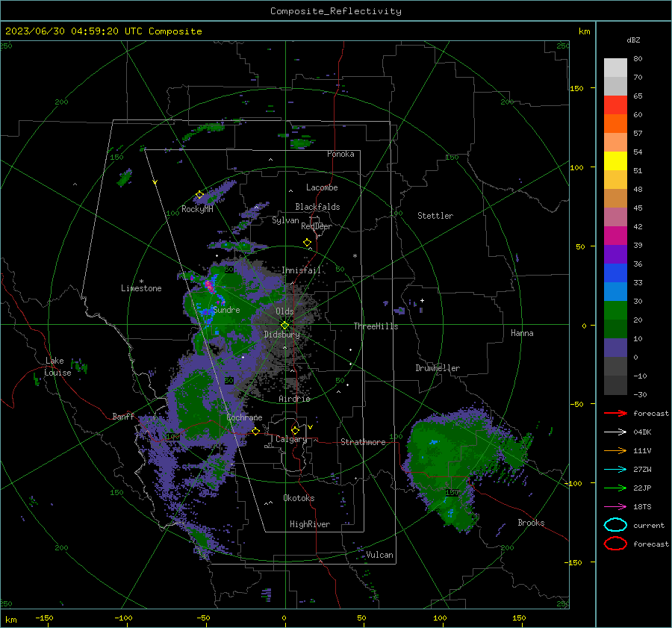672x628 pixels.
Task: Click the HighRiver label
Action: [x=310, y=524]
